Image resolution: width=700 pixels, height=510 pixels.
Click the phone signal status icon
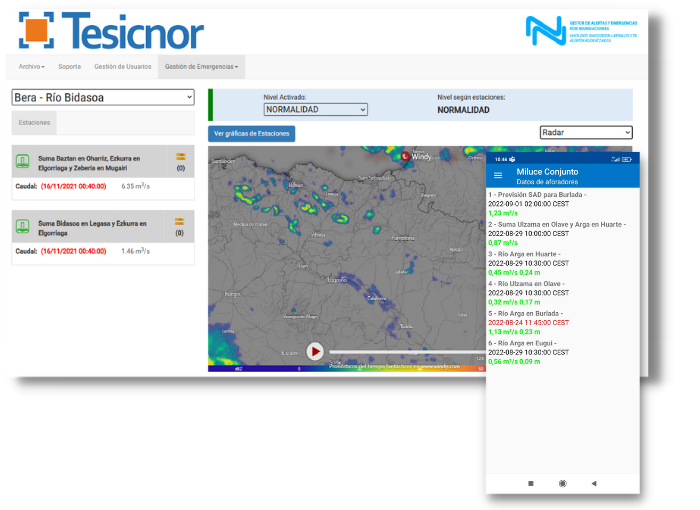click(x=616, y=159)
